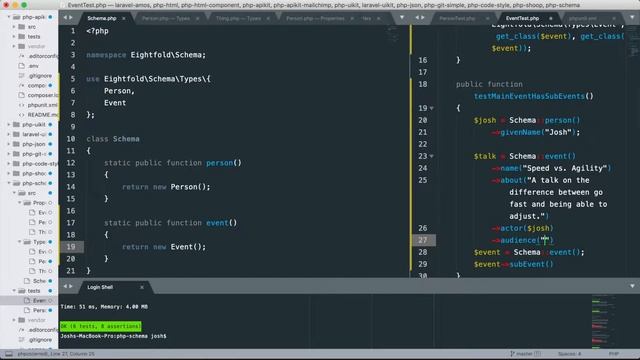Expand the php-git folder
Image resolution: width=640 pixels, height=360 pixels.
[9, 154]
